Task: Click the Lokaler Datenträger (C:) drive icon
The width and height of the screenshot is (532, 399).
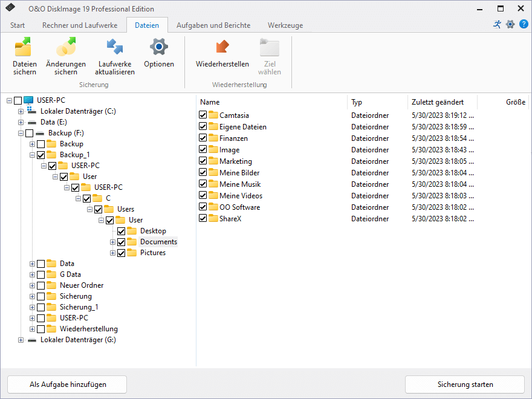Action: (x=31, y=110)
